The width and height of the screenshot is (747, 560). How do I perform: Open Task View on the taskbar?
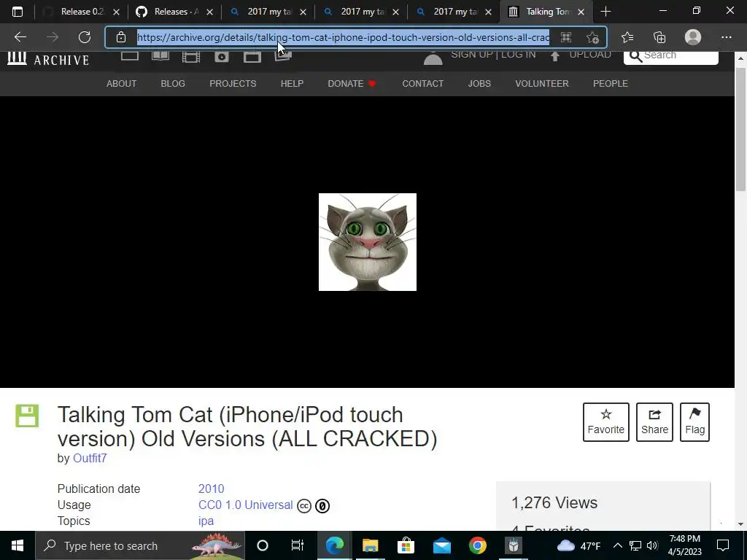click(298, 545)
